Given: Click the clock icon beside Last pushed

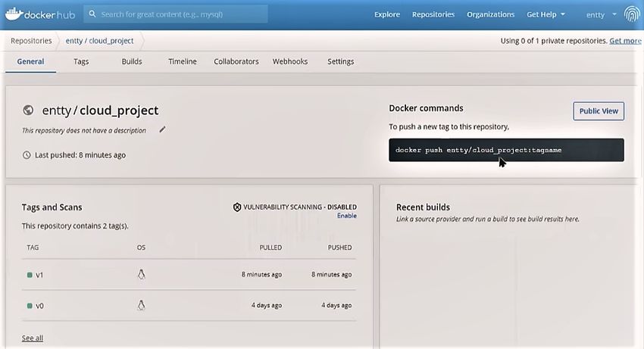Looking at the screenshot, I should (27, 155).
